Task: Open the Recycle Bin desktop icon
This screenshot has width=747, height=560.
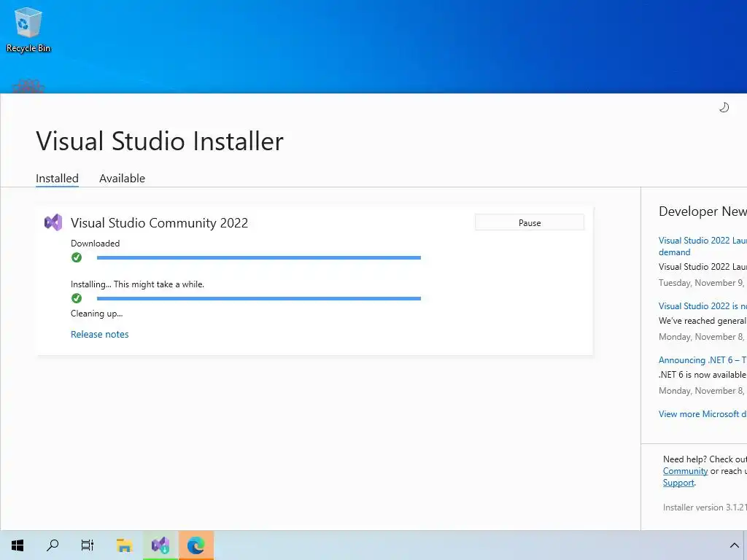Action: coord(28,29)
